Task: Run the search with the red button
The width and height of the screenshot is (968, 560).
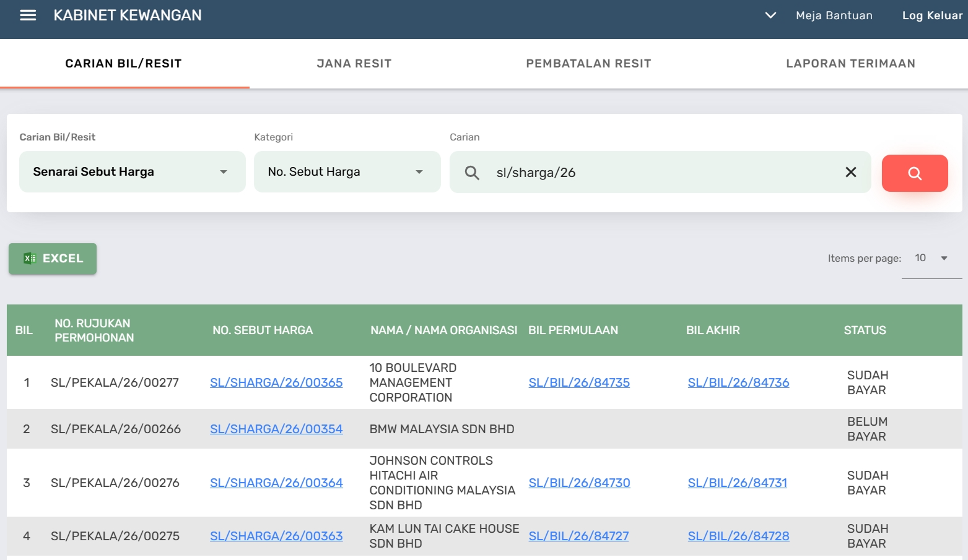Action: (915, 173)
